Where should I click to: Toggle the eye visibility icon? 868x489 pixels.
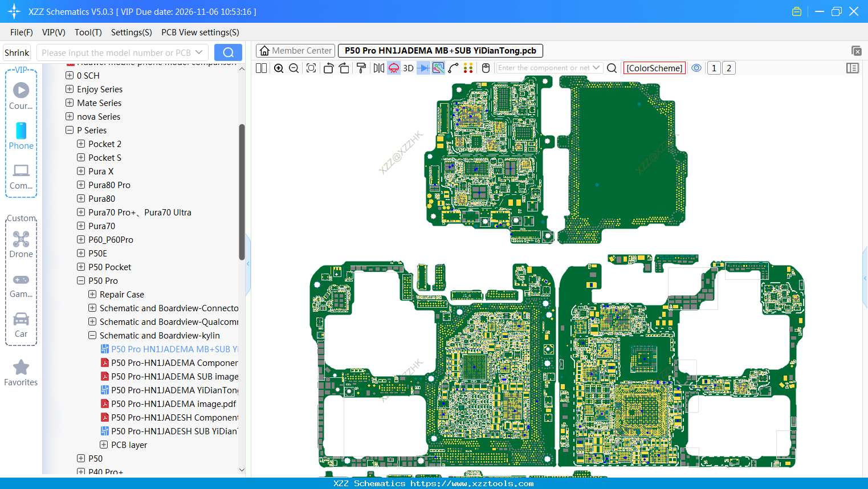coord(696,68)
